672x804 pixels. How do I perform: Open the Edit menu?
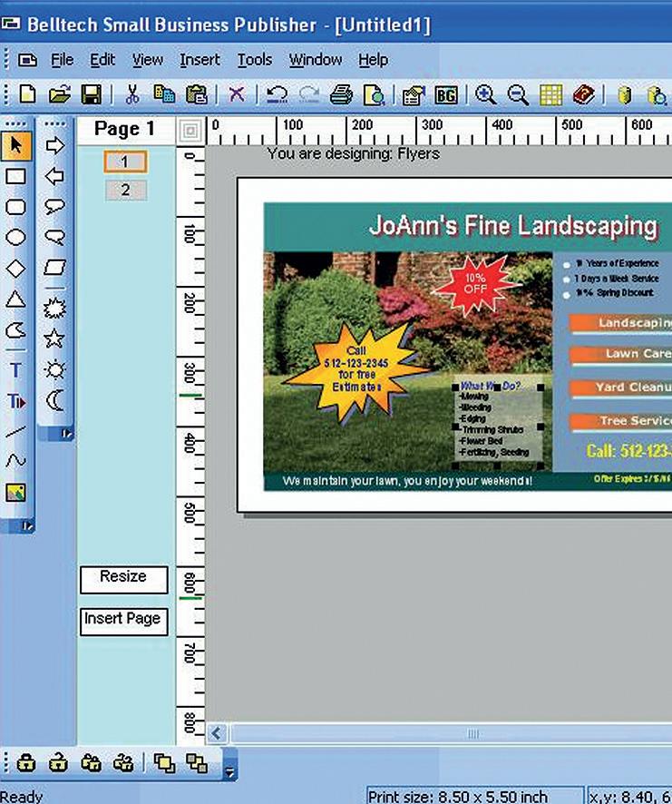[102, 60]
